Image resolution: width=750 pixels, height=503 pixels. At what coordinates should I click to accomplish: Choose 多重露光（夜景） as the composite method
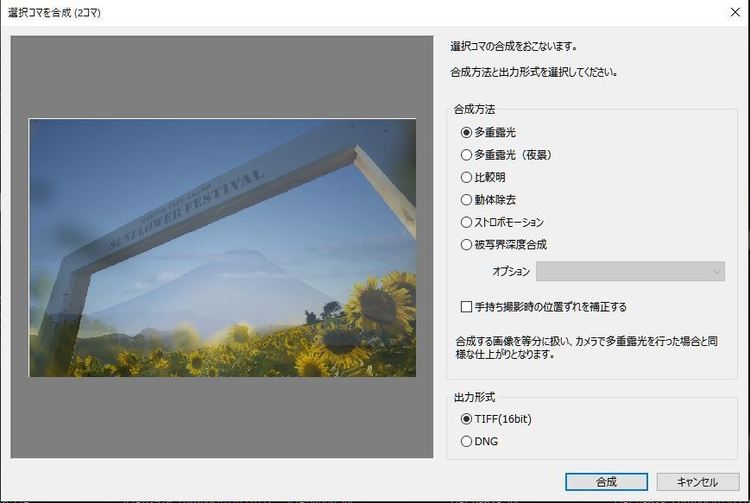point(466,155)
